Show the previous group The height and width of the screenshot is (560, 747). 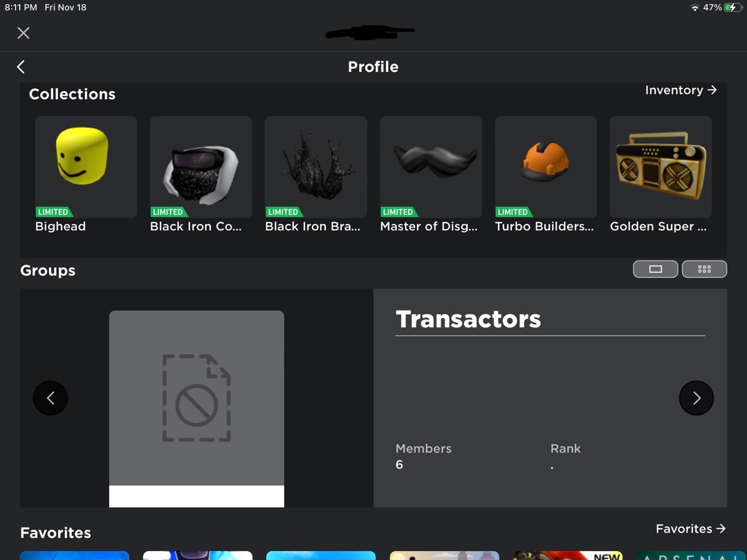tap(50, 398)
